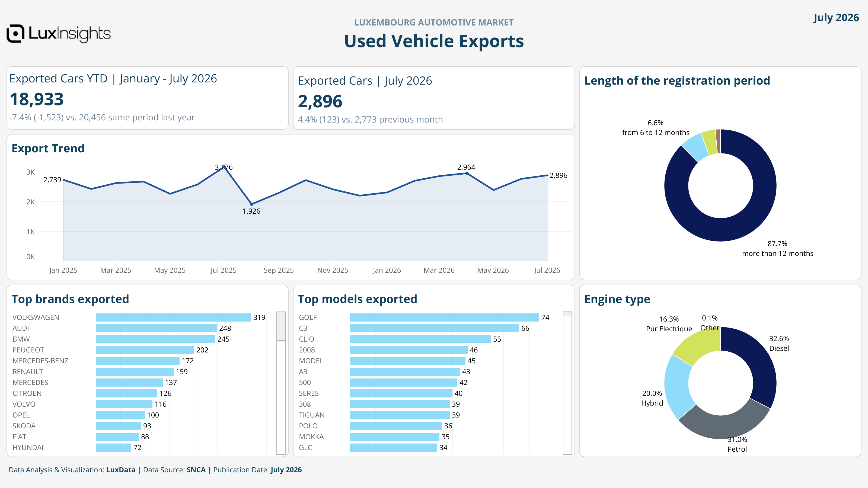This screenshot has width=868, height=488.
Task: Click the POLO model row label
Action: coord(308,426)
